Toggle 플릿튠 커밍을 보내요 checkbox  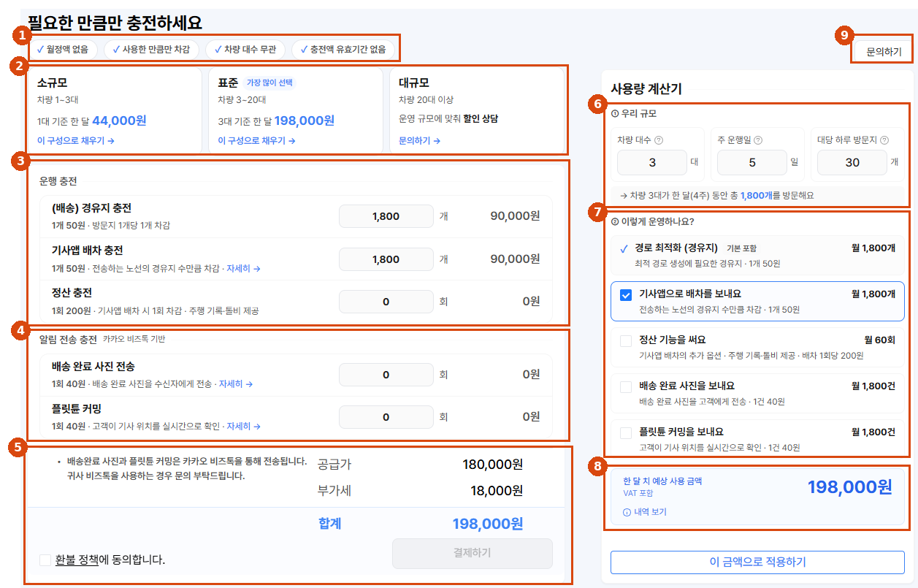(626, 432)
